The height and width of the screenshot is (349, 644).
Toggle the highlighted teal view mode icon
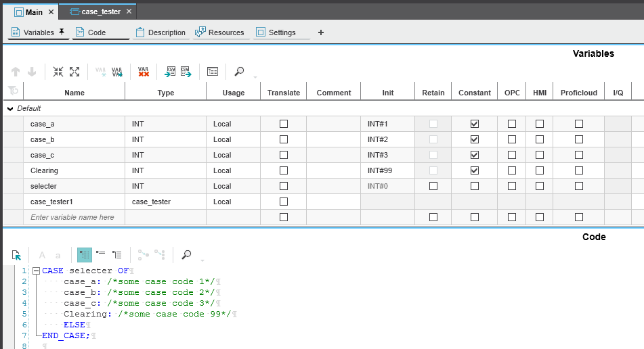[84, 255]
